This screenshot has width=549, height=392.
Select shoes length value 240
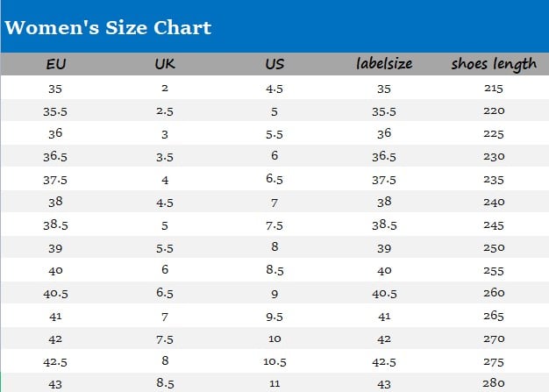point(494,202)
